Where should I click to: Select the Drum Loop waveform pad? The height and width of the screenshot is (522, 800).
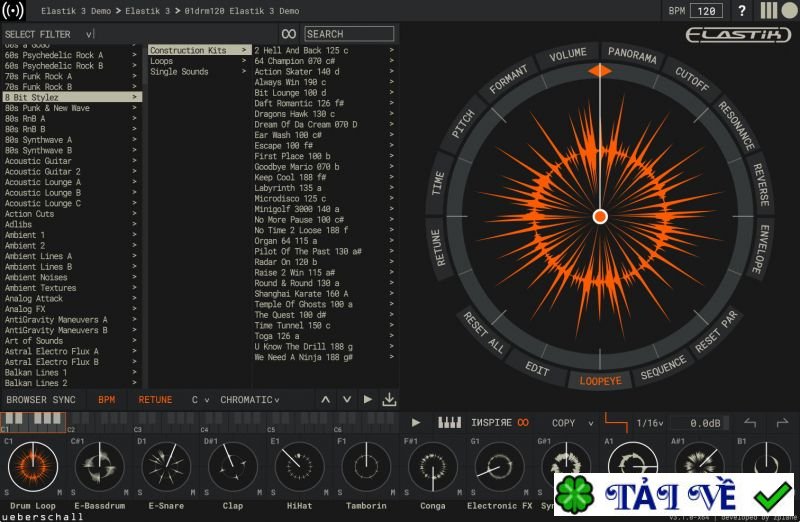pyautogui.click(x=32, y=465)
